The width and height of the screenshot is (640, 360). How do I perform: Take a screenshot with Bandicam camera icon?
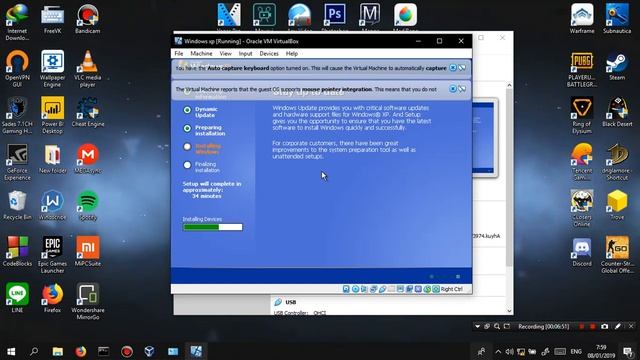(x=604, y=327)
